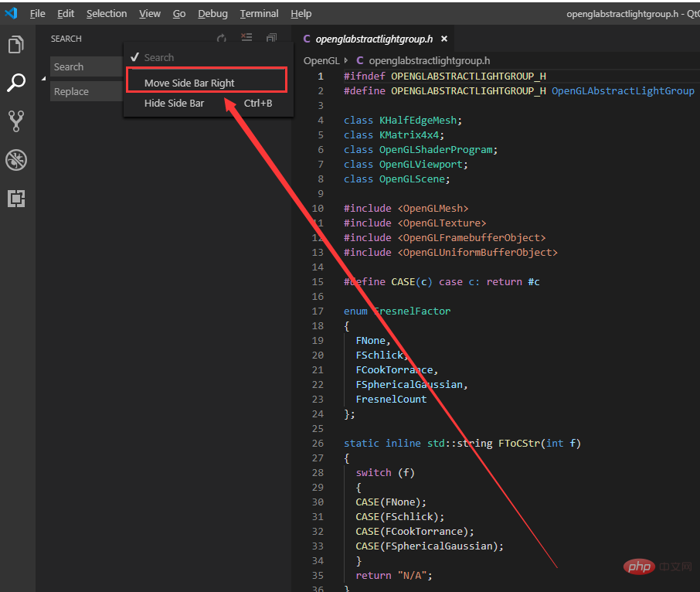The width and height of the screenshot is (700, 592).
Task: Click OpenGLScene class name
Action: point(412,179)
